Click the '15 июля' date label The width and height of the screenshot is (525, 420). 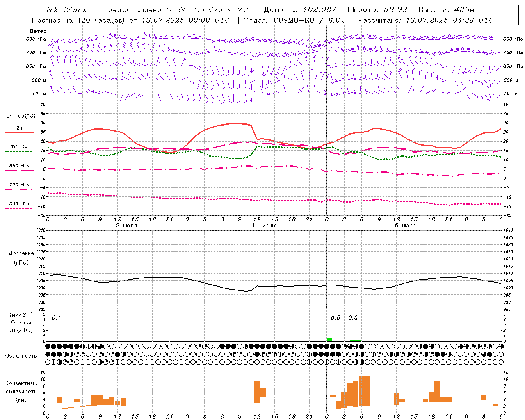pyautogui.click(x=404, y=226)
